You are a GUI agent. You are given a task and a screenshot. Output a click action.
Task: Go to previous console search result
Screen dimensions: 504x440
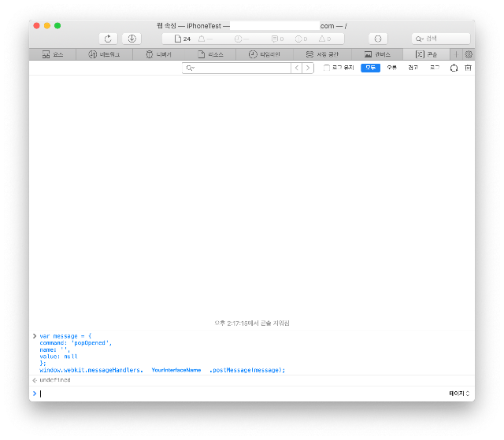297,68
